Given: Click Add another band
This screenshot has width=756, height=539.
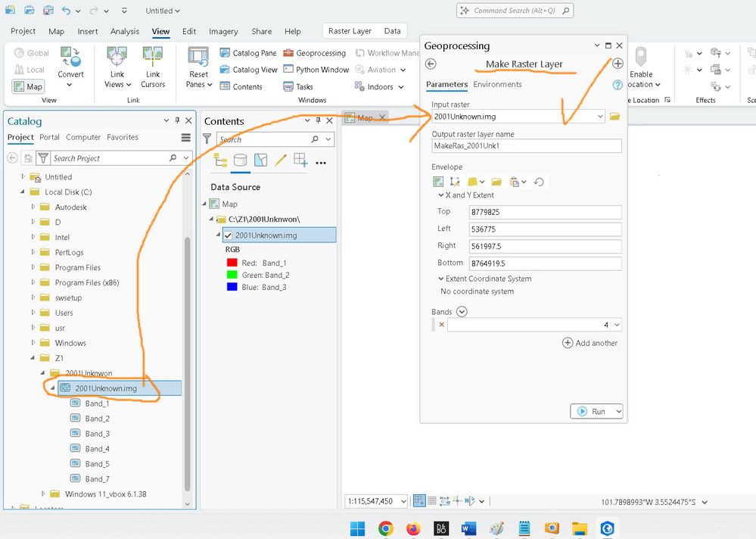Looking at the screenshot, I should (590, 343).
